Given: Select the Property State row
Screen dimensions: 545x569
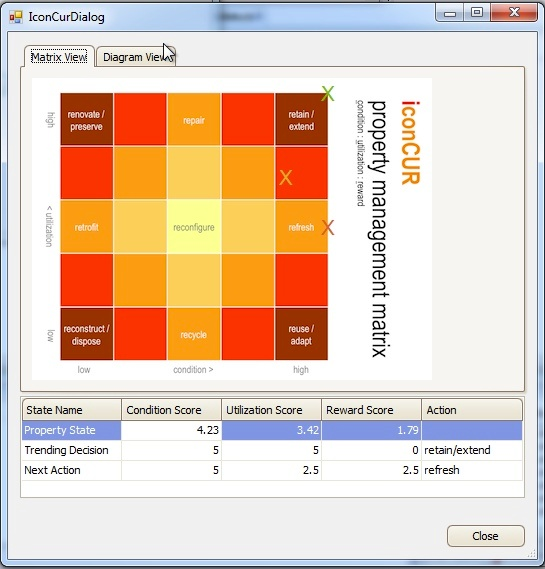Looking at the screenshot, I should click(x=272, y=430).
